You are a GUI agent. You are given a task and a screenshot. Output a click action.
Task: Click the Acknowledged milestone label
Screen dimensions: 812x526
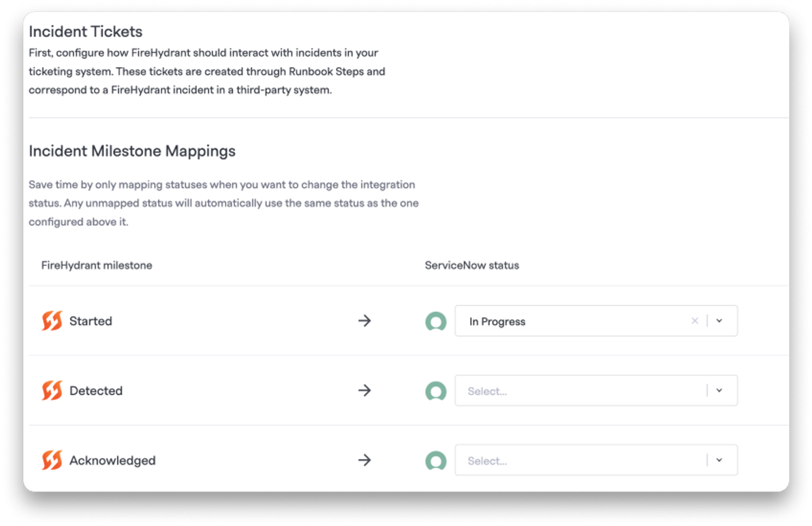113,461
